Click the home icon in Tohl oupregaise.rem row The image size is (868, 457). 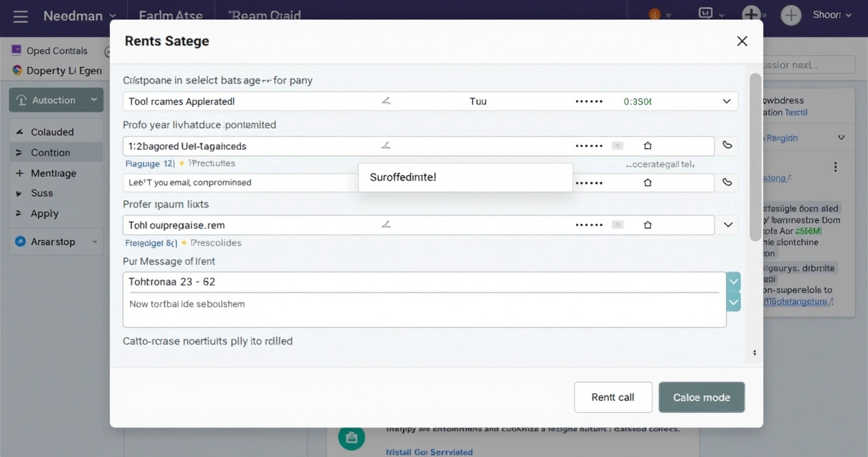(x=647, y=225)
